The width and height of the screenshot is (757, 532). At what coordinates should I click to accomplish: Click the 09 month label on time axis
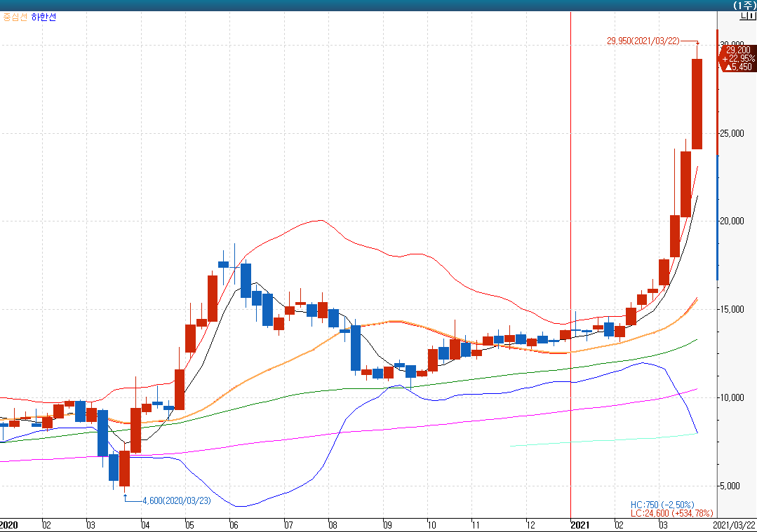pyautogui.click(x=387, y=524)
